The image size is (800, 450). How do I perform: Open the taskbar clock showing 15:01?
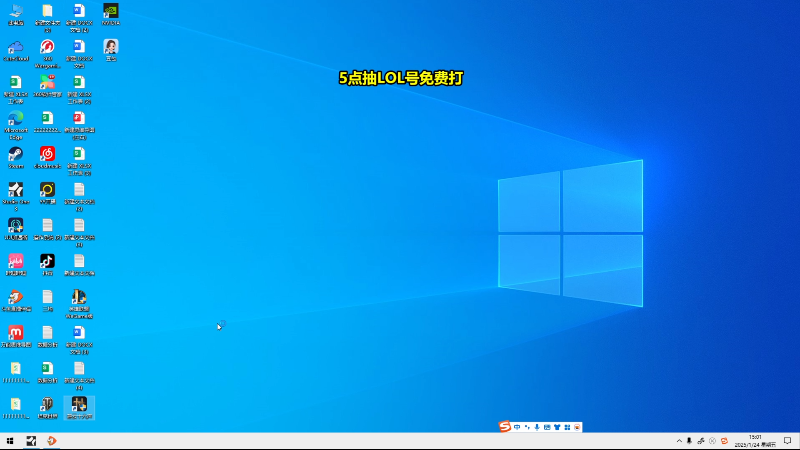[x=755, y=441]
